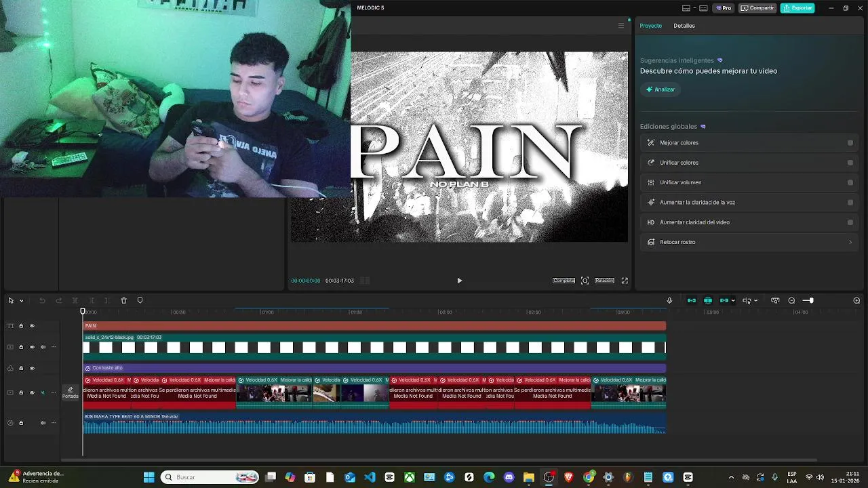868x488 pixels.
Task: Open more options for the solid black track
Action: point(54,347)
